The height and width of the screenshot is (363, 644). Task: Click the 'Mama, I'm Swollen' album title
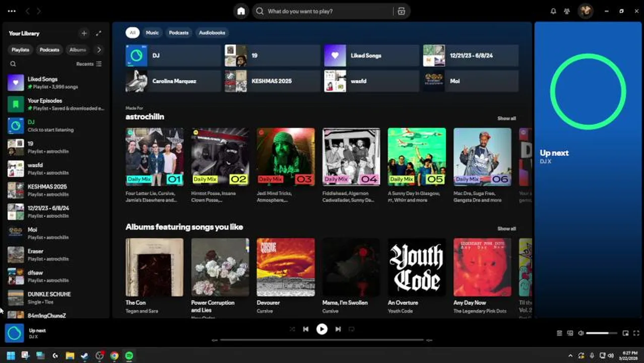tap(345, 303)
